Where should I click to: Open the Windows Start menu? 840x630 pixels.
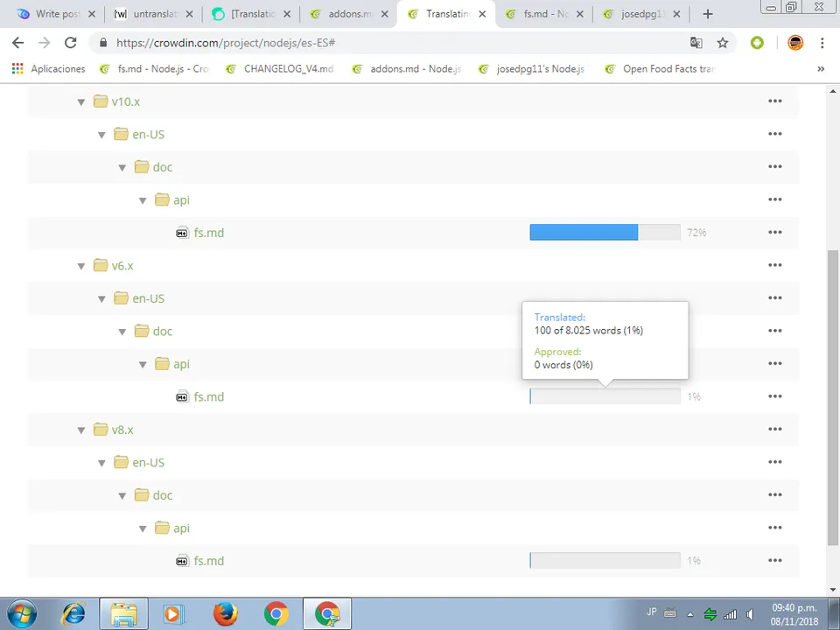(x=22, y=614)
